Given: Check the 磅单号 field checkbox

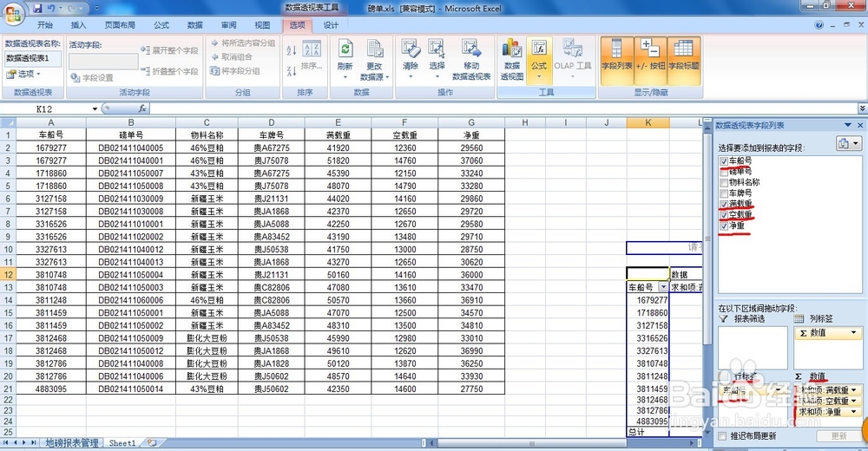Looking at the screenshot, I should point(724,172).
